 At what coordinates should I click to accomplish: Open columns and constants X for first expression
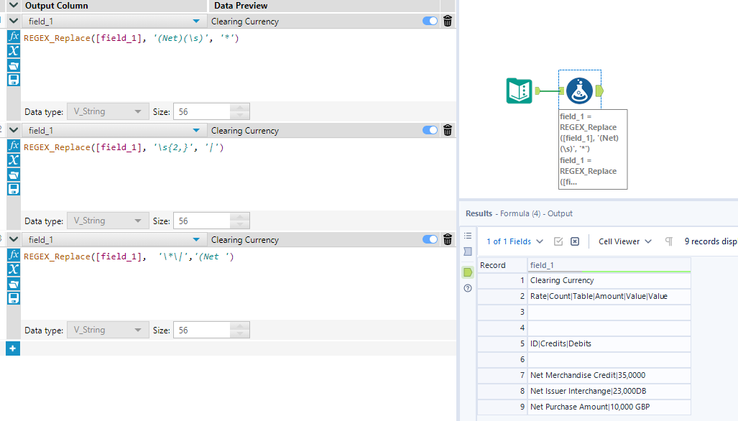tap(14, 51)
